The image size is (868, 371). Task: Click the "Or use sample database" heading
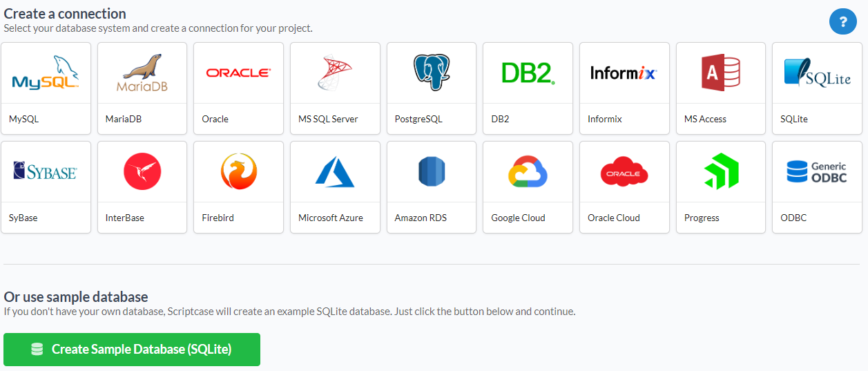coord(76,297)
